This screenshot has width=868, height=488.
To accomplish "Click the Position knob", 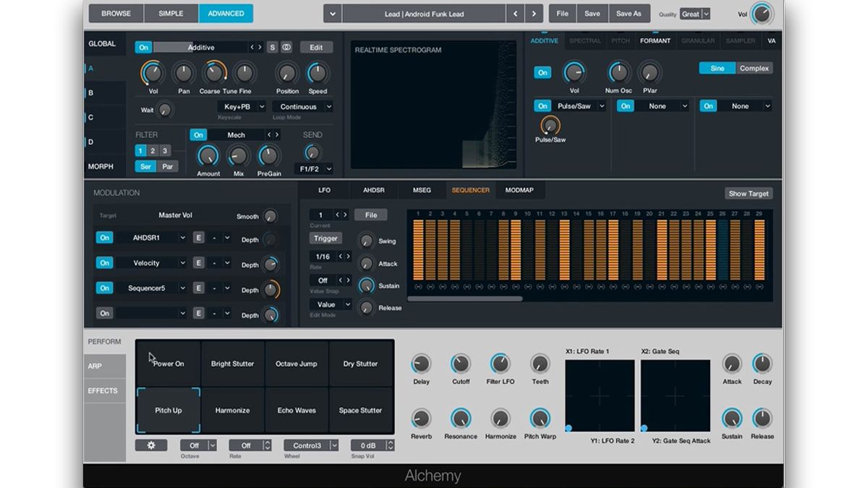I will pos(287,73).
